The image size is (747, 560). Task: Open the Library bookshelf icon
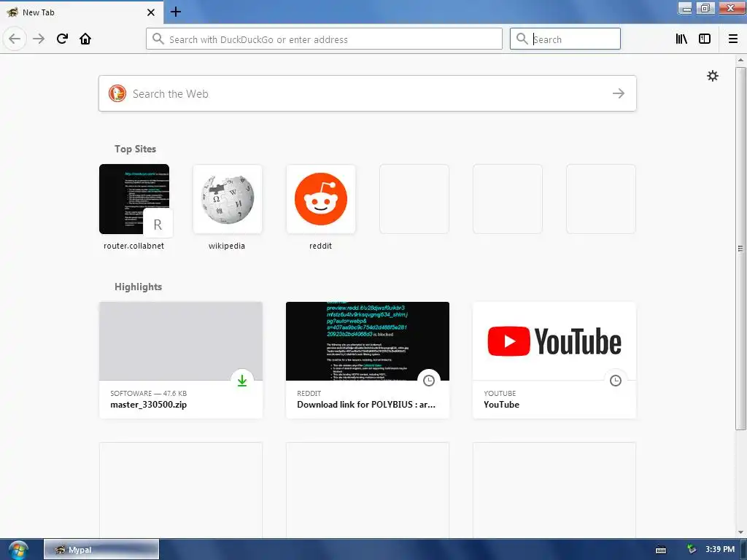(681, 39)
